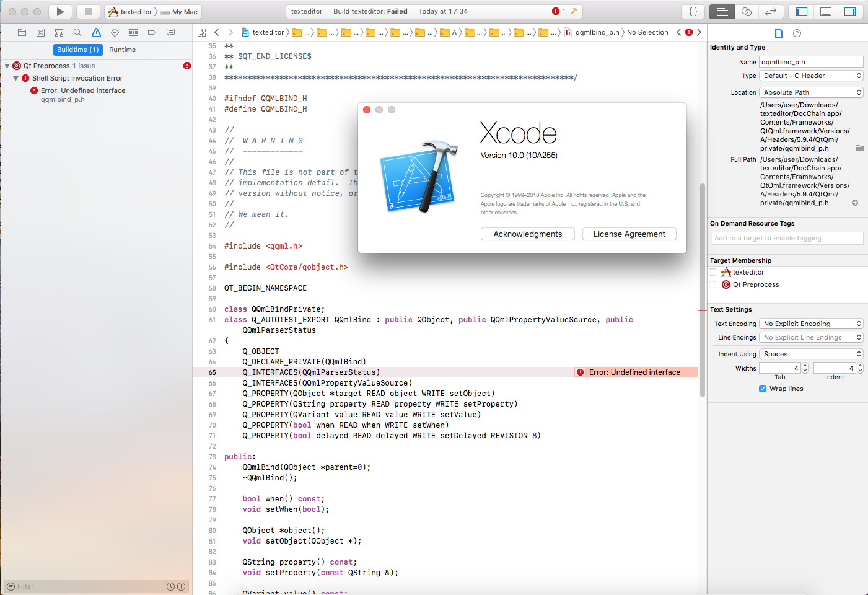
Task: Open the Report navigator speech bubble icon
Action: [170, 32]
